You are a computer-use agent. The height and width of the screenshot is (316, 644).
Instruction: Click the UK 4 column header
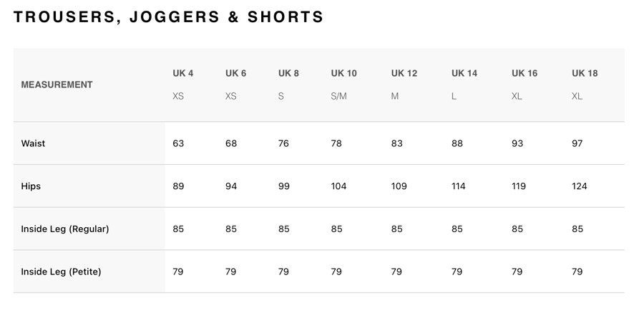pos(183,74)
